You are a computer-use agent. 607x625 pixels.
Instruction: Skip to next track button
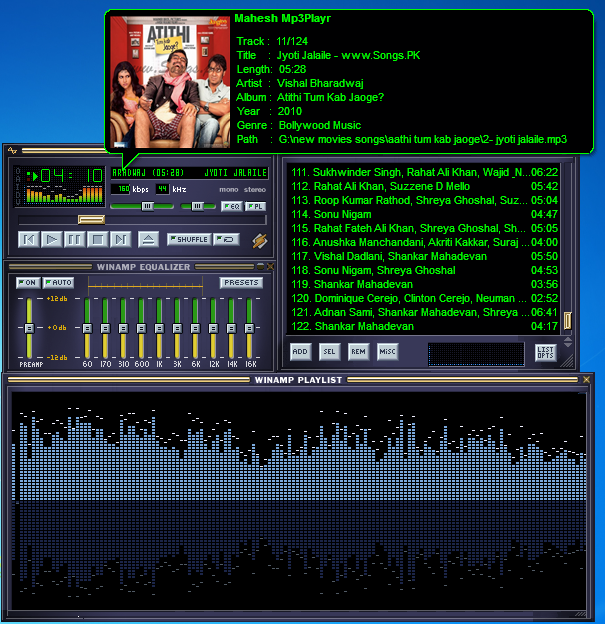coord(120,240)
